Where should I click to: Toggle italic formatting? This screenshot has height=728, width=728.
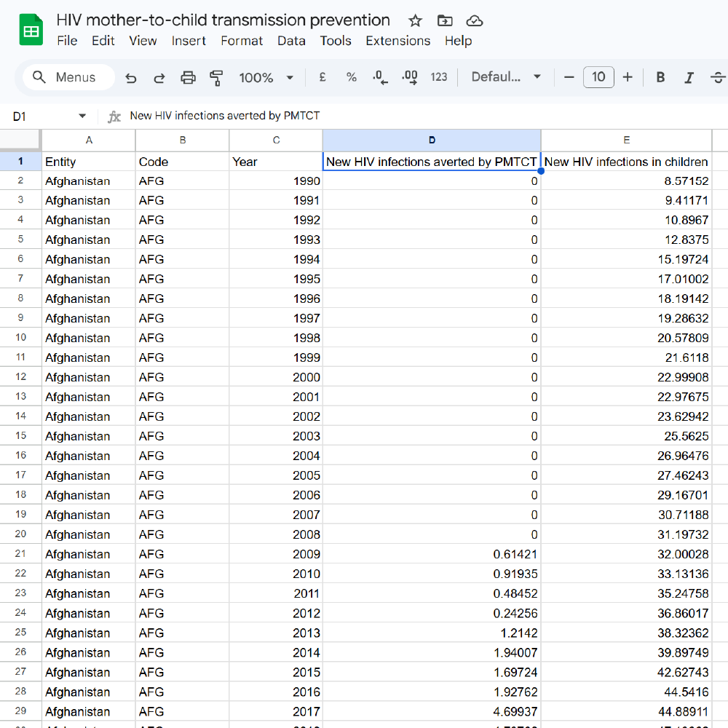[x=689, y=77]
